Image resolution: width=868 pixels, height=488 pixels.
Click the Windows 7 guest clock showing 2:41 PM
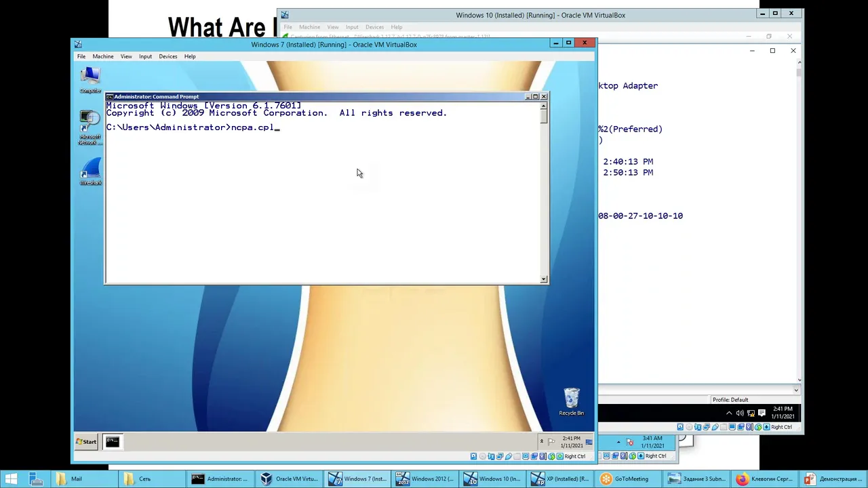tap(571, 442)
